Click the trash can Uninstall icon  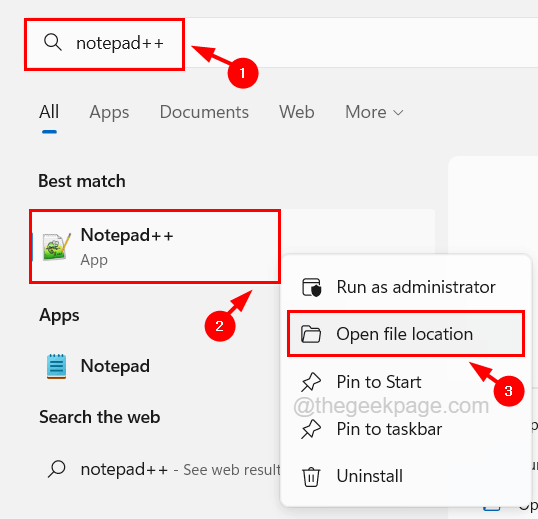[x=311, y=477]
